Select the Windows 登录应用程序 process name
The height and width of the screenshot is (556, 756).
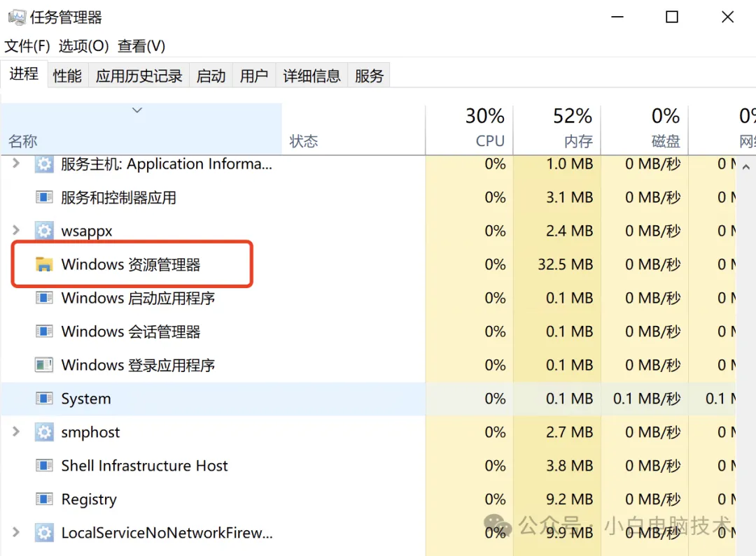(138, 365)
